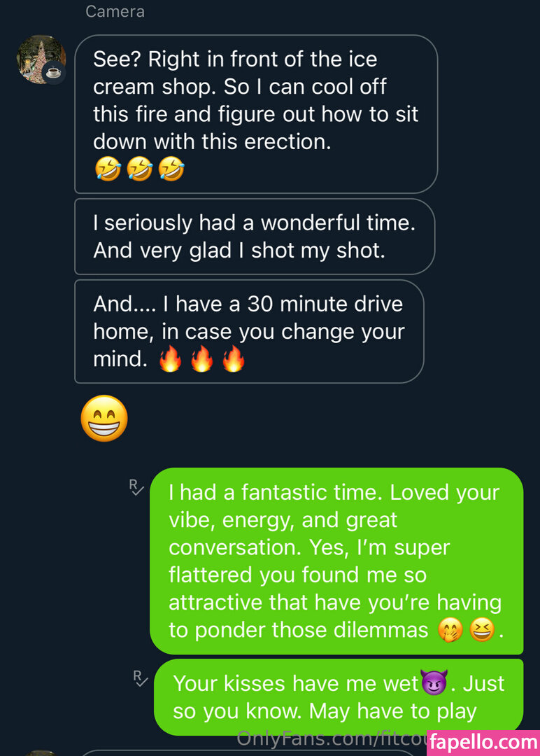Select the "wonderful time" message bubble

click(255, 237)
